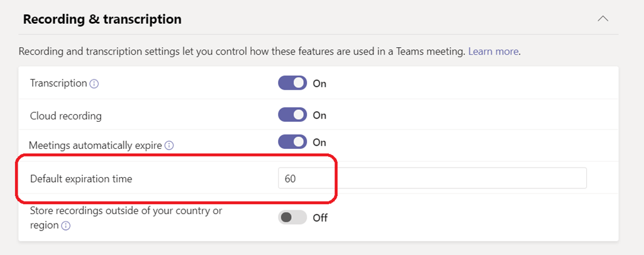Turn off the Transcription toggle
This screenshot has width=644, height=255.
coord(292,83)
